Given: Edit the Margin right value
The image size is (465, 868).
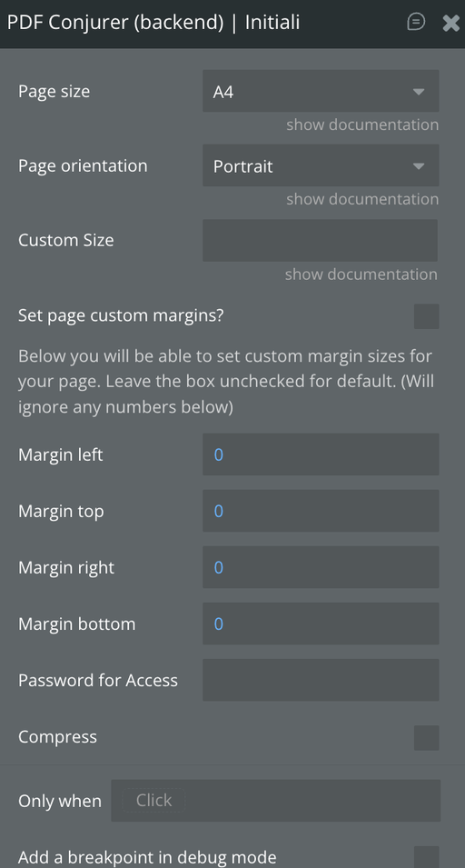Looking at the screenshot, I should 321,567.
